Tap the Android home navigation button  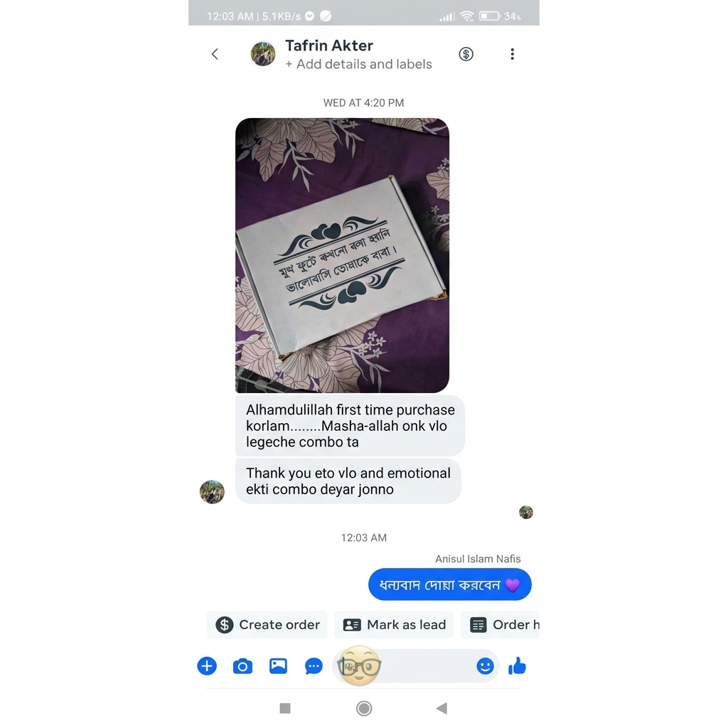pyautogui.click(x=364, y=708)
